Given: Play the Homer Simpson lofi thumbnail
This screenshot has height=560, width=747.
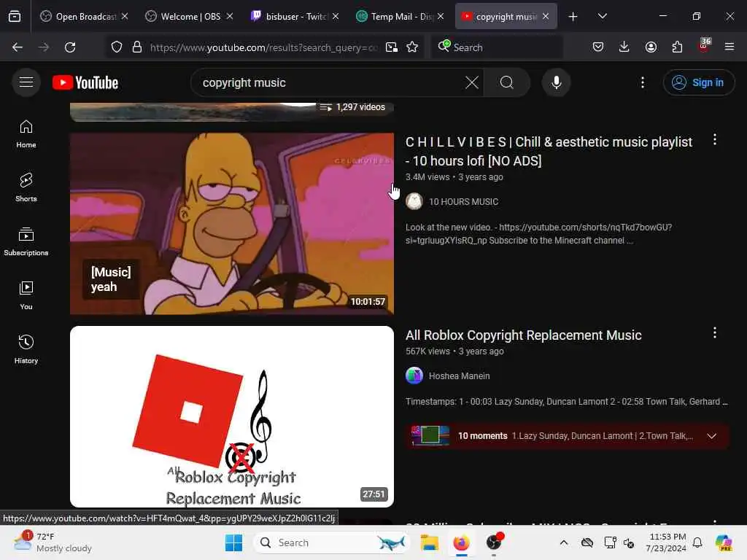Looking at the screenshot, I should coord(232,224).
